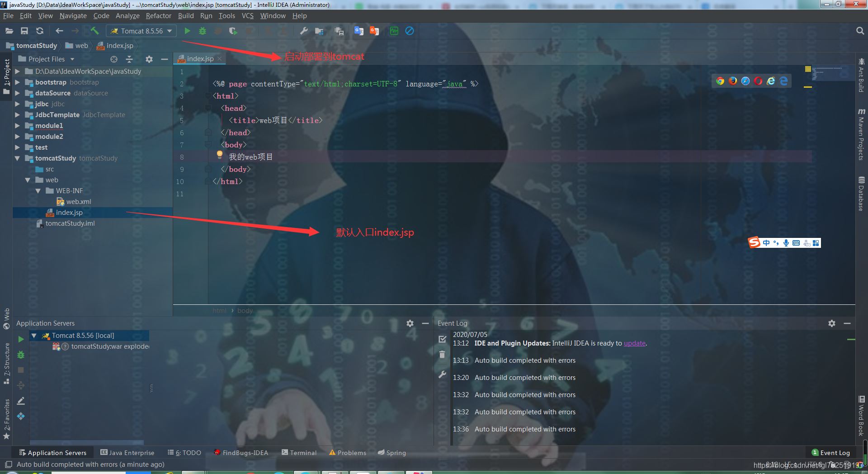Preview index.jsp in Safari
Viewport: 868px width, 474px height.
coord(745,81)
